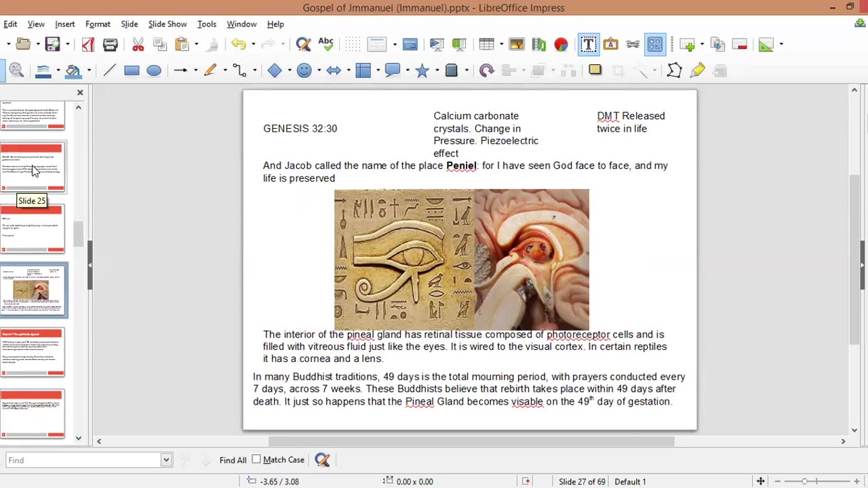Toggle glue points highlighter icon
Viewport: 868px width, 488px height.
697,70
